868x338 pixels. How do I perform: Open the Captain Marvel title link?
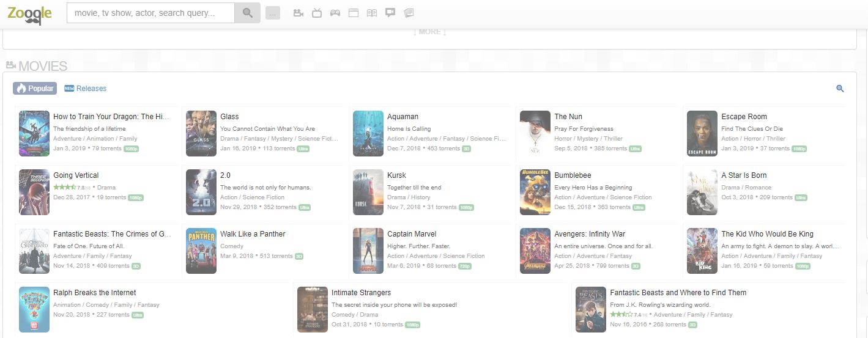[x=412, y=234]
